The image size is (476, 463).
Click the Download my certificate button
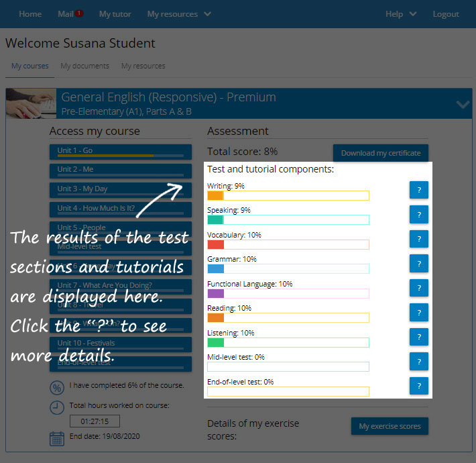click(x=380, y=153)
